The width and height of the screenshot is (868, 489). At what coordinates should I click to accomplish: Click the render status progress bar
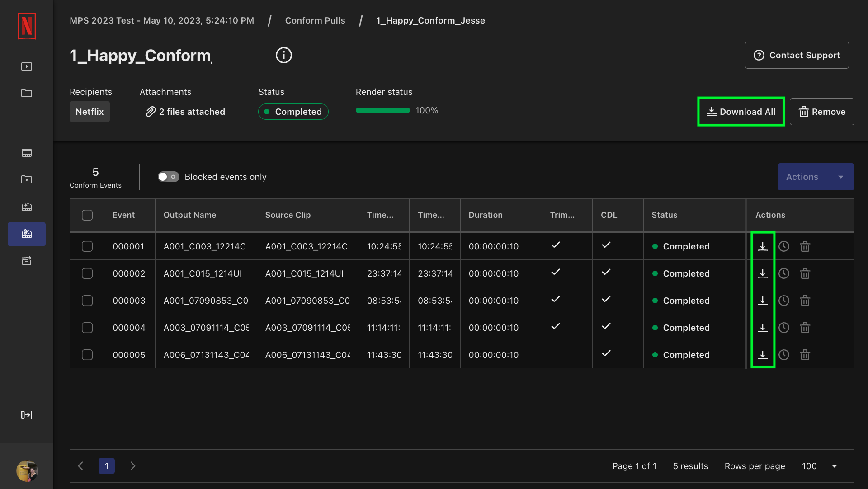point(382,110)
